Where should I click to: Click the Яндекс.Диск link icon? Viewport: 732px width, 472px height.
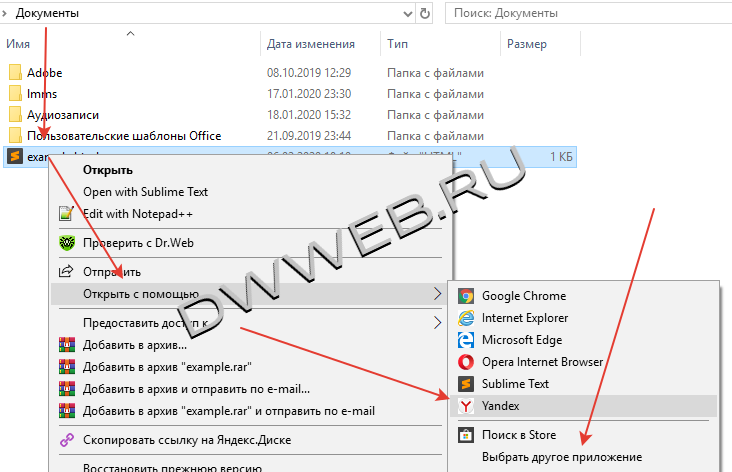tap(67, 440)
